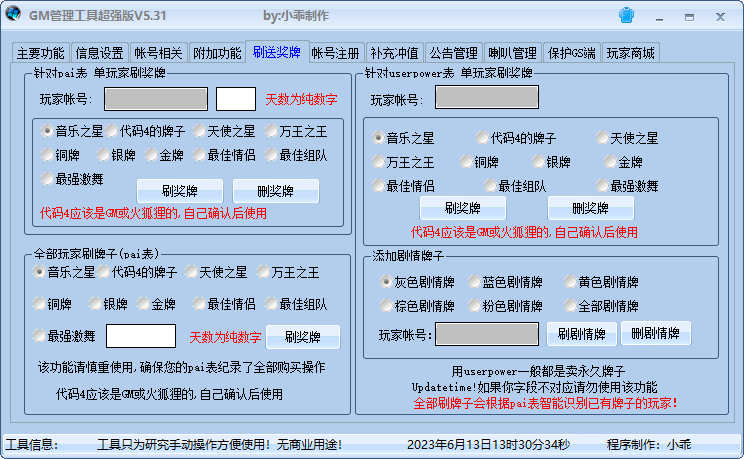Focus 玩家帐号 field in pai表 single-player group
The height and width of the screenshot is (459, 744).
click(156, 99)
